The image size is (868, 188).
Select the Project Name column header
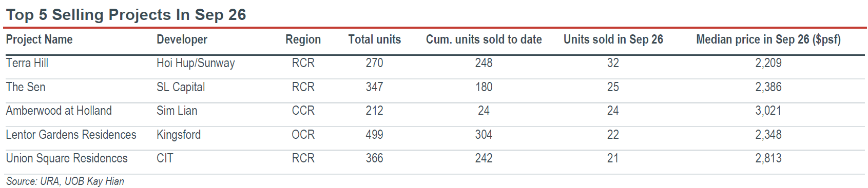[39, 39]
